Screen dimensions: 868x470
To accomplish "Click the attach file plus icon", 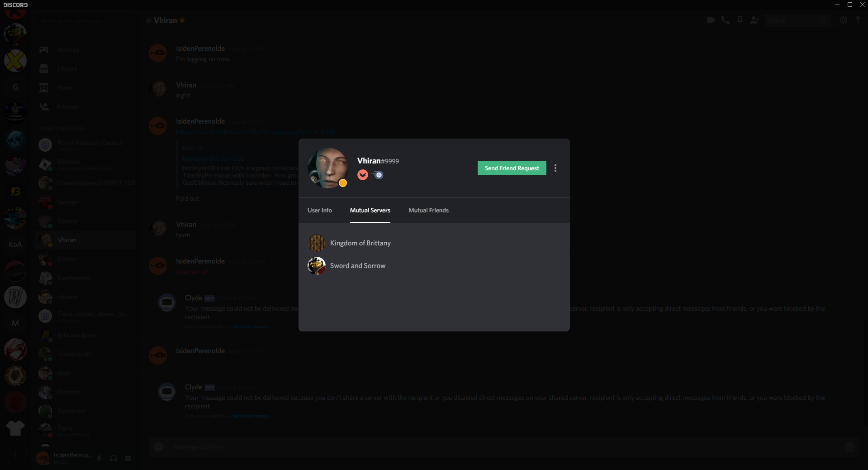I will click(x=159, y=447).
